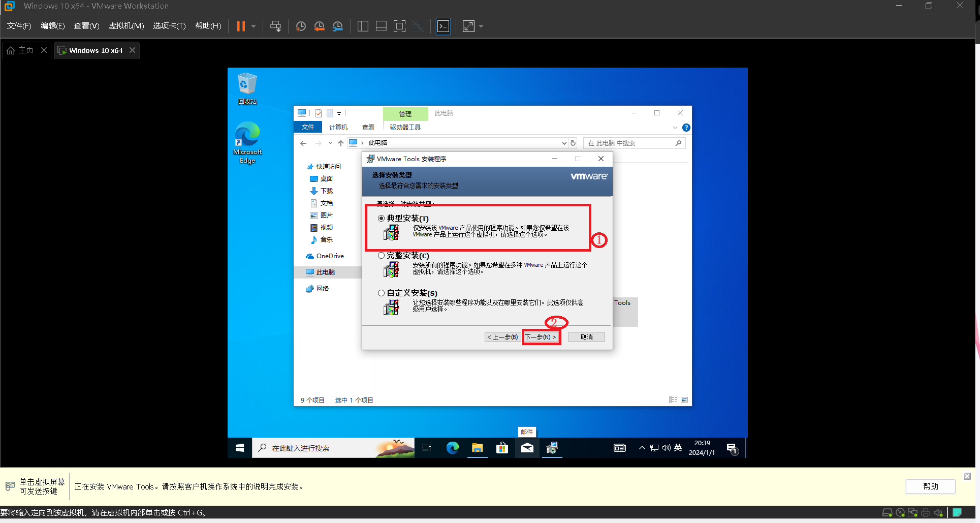Viewport: 980px width, 523px height.
Task: Click the guest volume speaker tray icon
Action: [666, 448]
